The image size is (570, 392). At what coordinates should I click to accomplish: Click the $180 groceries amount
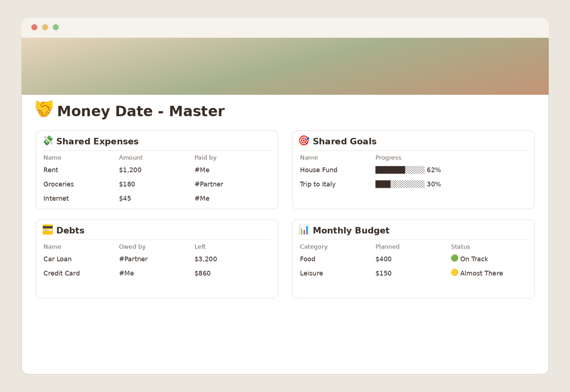pos(127,184)
